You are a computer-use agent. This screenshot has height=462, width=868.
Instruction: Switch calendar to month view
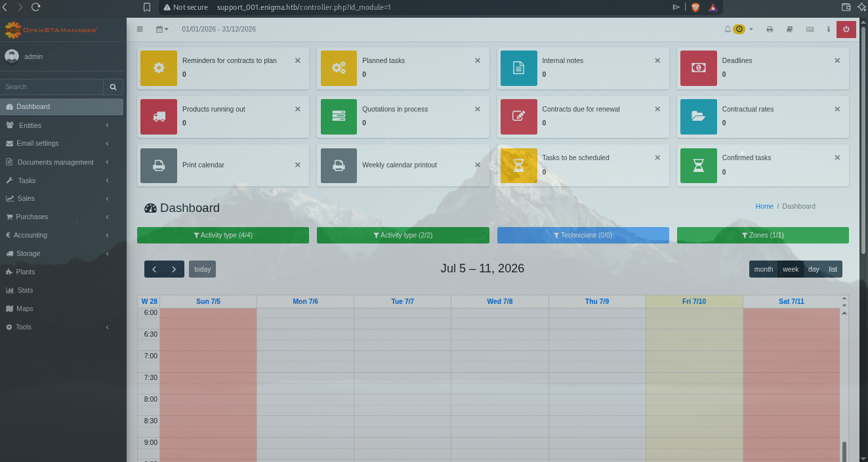(763, 269)
